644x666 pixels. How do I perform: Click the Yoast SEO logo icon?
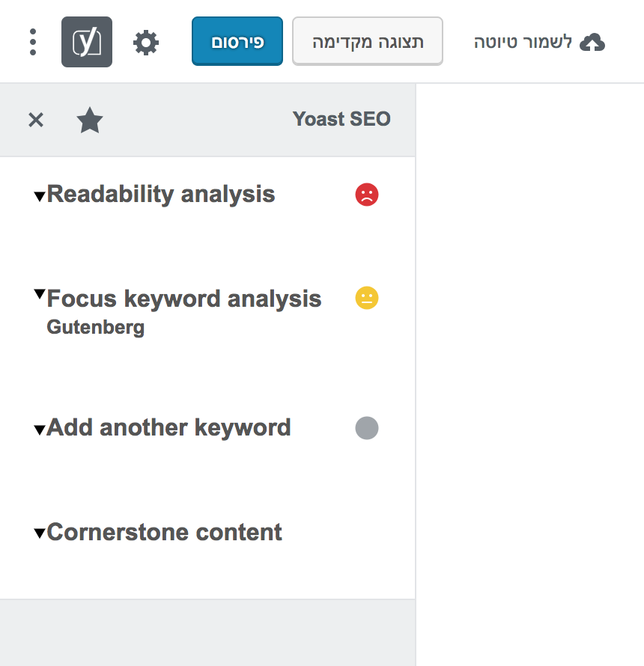pos(87,42)
